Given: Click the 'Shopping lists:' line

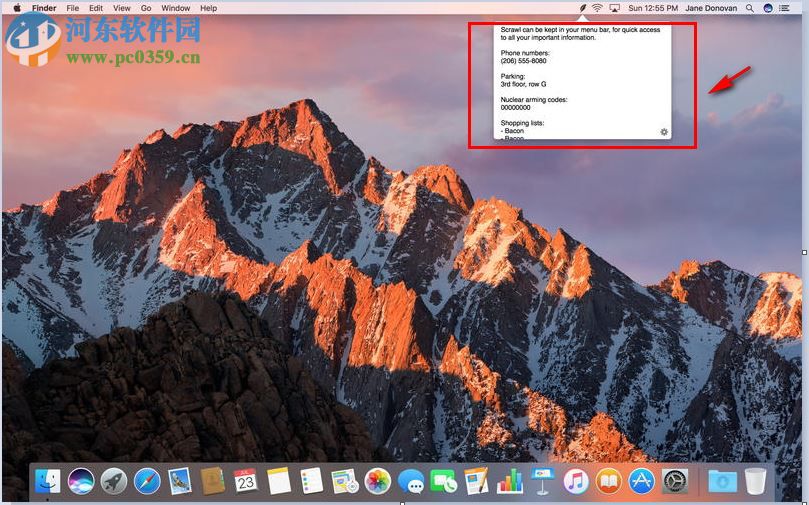Looking at the screenshot, I should click(522, 123).
